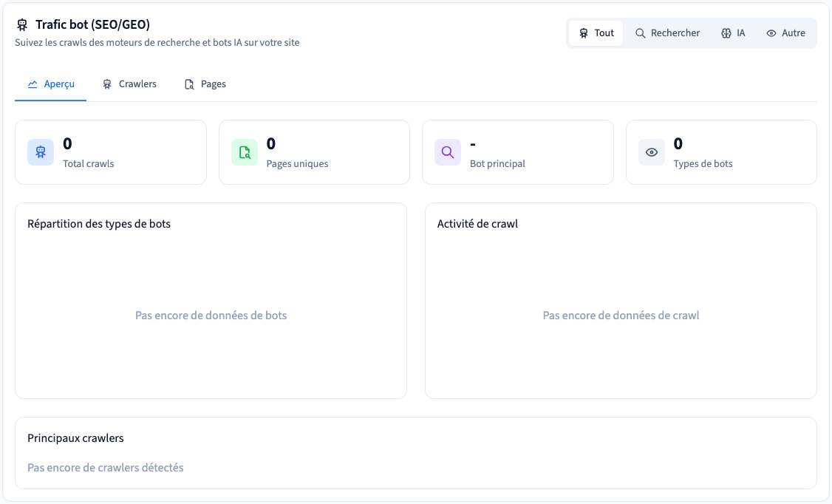Click the robot icon beside Trafic bot title

pyautogui.click(x=21, y=24)
